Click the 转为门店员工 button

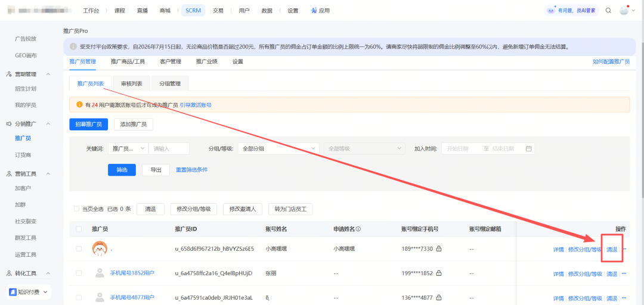[x=291, y=209]
